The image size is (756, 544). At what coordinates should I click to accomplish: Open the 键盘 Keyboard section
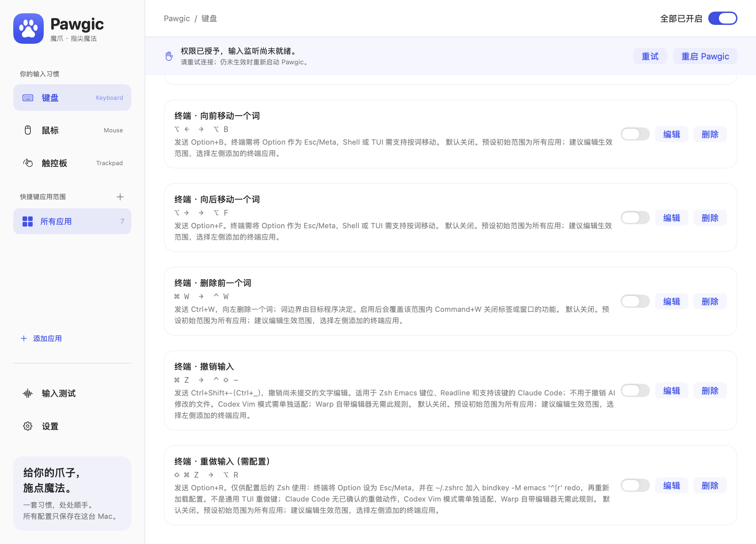point(72,98)
